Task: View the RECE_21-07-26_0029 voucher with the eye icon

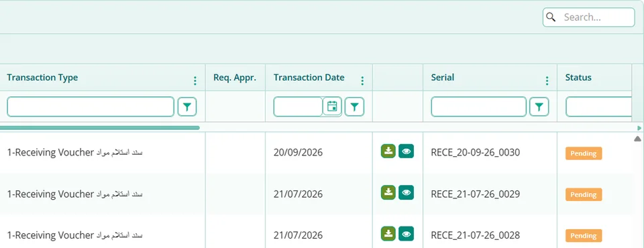Action: click(x=407, y=192)
